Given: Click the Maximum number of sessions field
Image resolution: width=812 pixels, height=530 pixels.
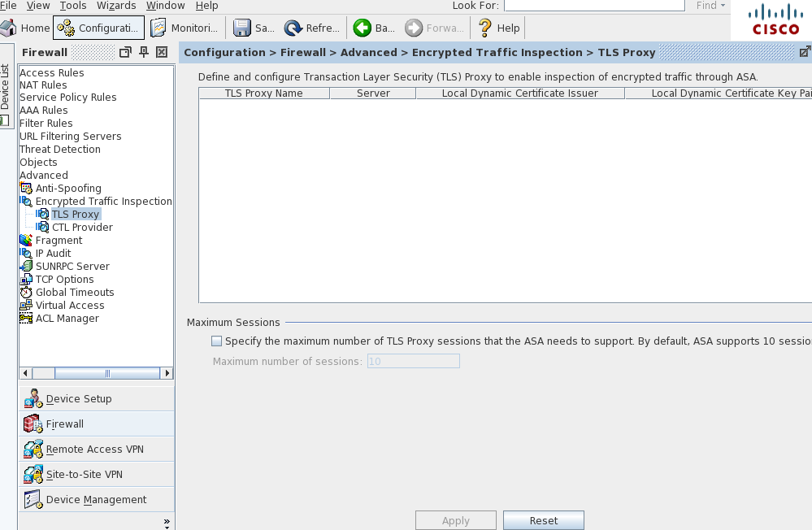Looking at the screenshot, I should pyautogui.click(x=413, y=361).
